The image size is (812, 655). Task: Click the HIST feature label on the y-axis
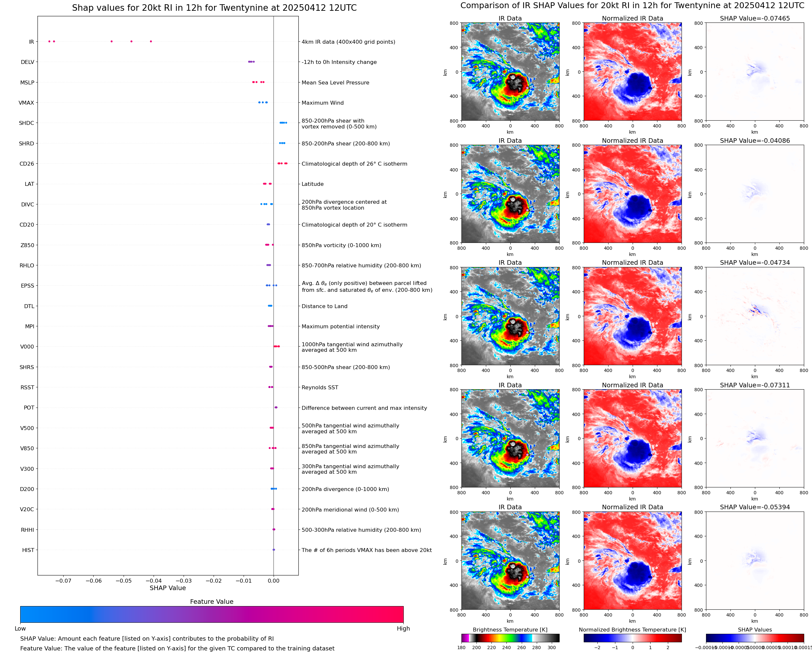click(x=28, y=550)
